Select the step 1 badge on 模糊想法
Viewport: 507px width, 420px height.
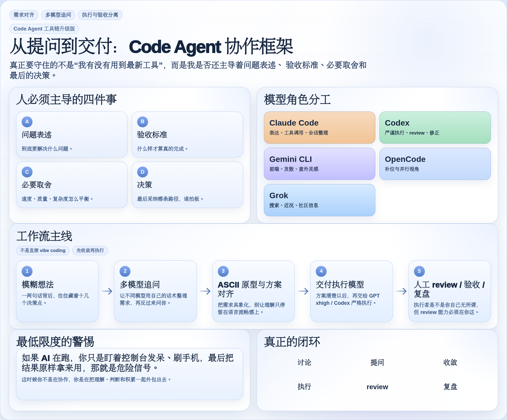27,271
